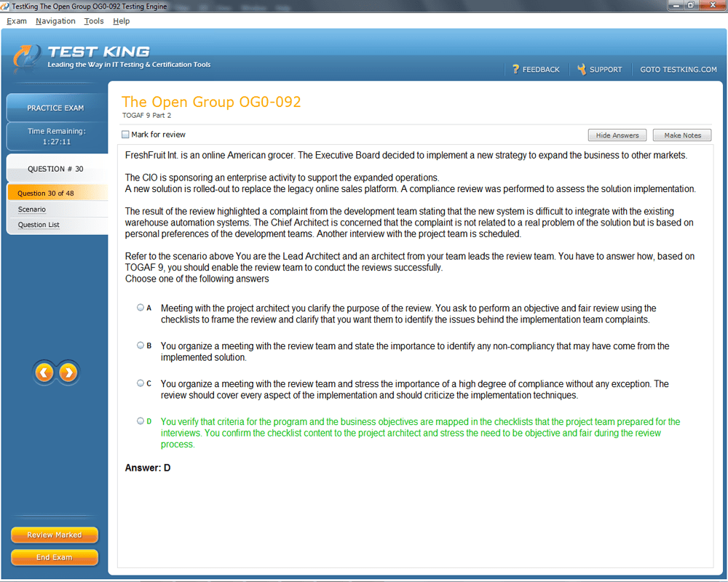This screenshot has width=728, height=582.
Task: Click the PRACTICE EXAM panel header
Action: point(56,108)
